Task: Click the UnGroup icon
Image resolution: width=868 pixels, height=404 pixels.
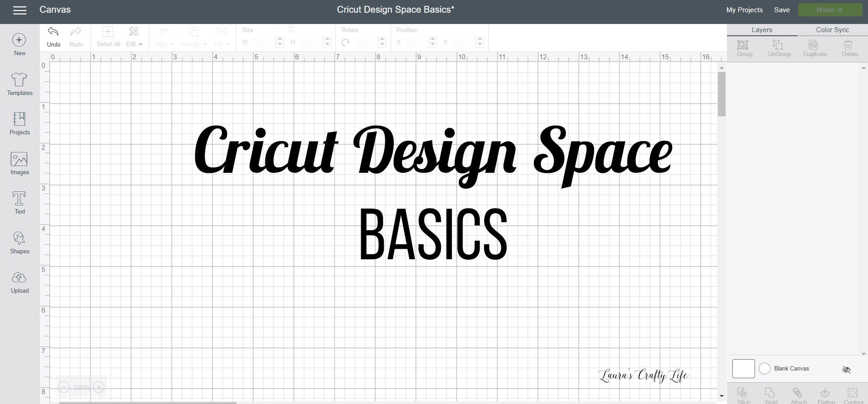Action: tap(779, 48)
